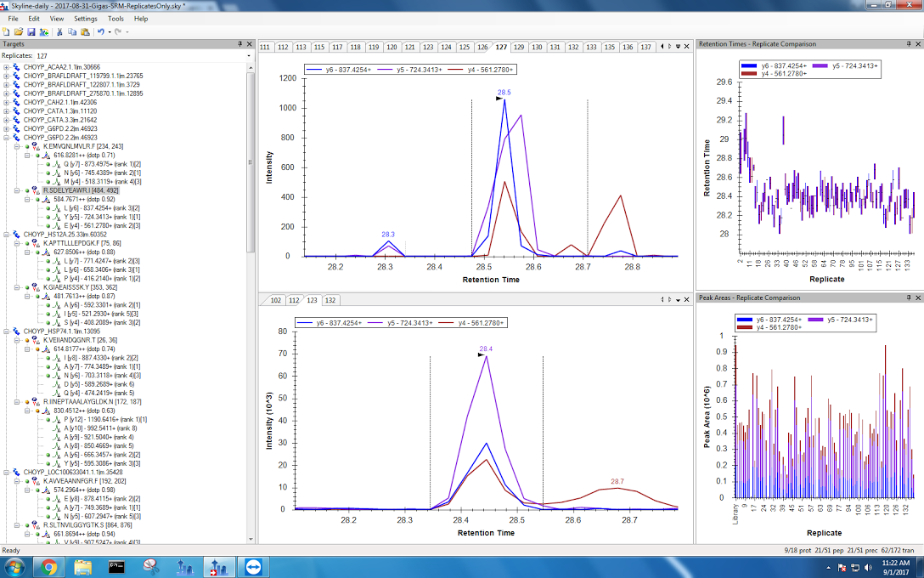Click the Open file toolbar icon
The image size is (924, 578).
click(19, 31)
